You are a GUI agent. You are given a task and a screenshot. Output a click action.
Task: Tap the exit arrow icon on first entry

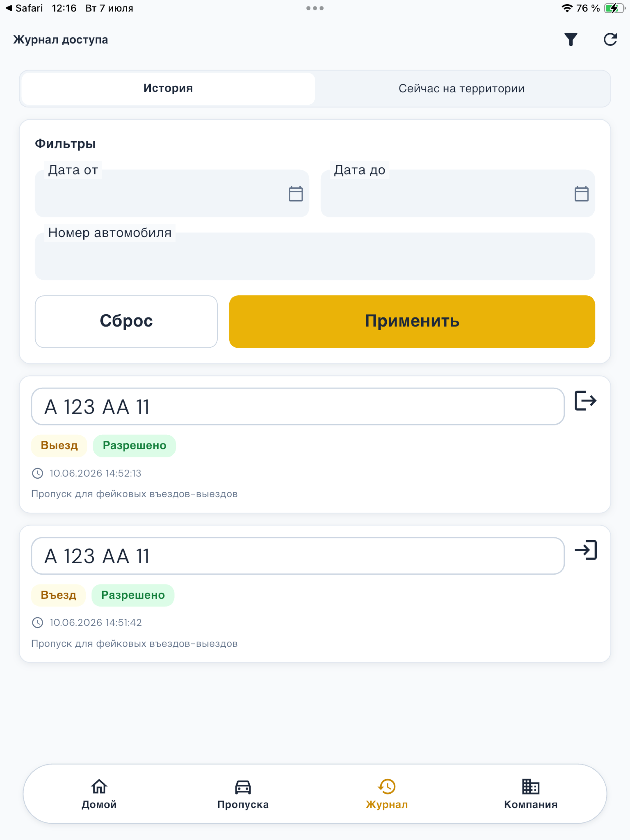point(585,401)
